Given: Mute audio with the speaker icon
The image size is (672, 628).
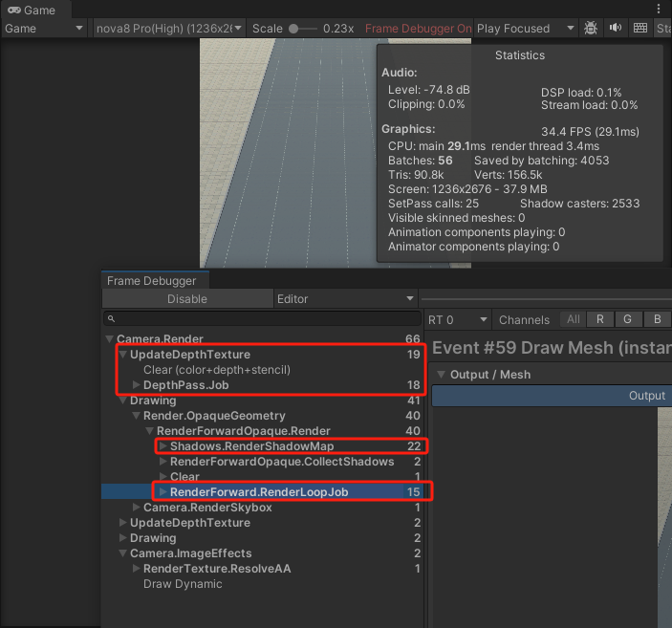Looking at the screenshot, I should 616,29.
